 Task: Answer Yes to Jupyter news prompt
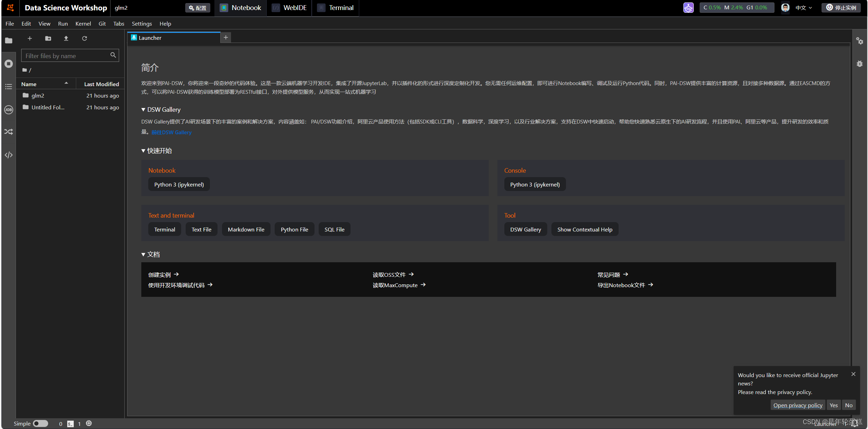833,405
